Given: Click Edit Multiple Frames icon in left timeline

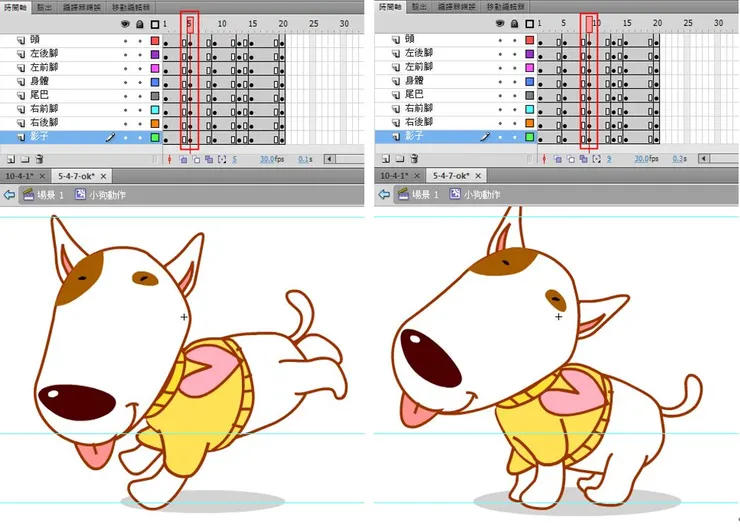Looking at the screenshot, I should click(x=209, y=159).
